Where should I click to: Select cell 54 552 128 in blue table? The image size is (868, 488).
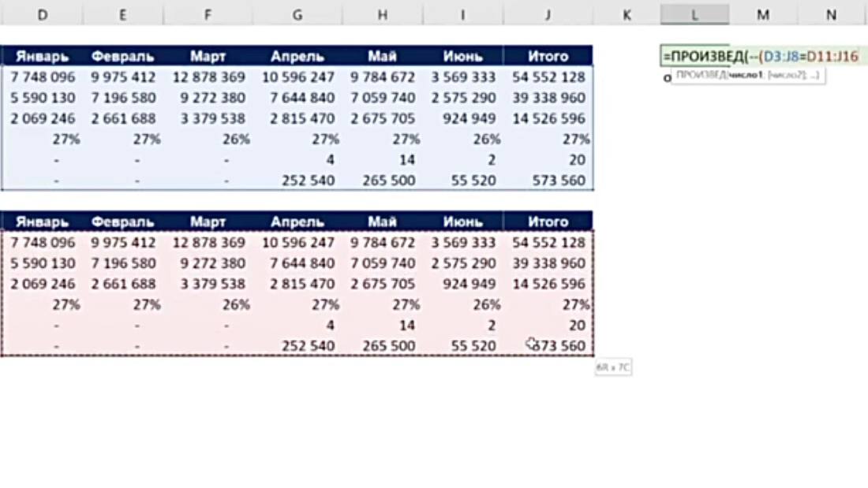[548, 77]
